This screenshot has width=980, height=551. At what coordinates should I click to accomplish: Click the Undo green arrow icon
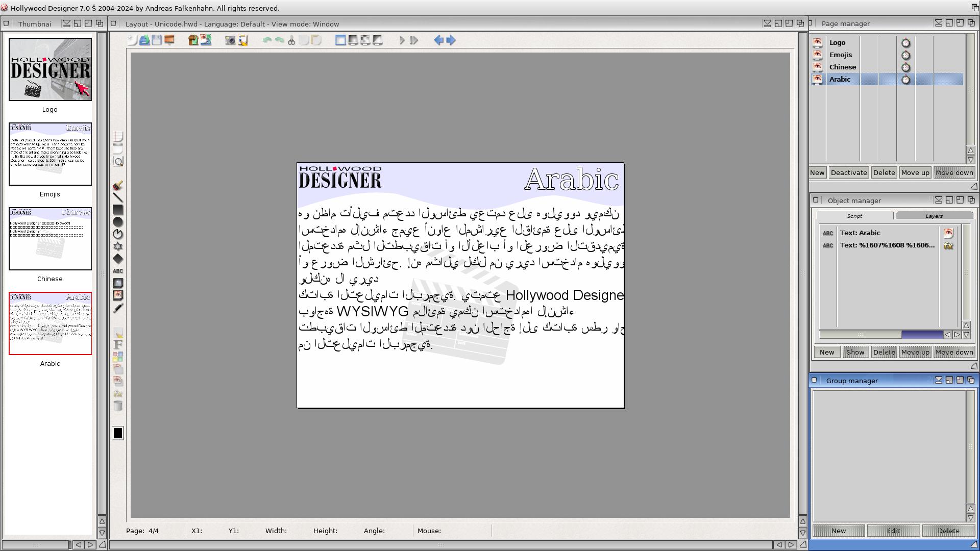pyautogui.click(x=267, y=40)
